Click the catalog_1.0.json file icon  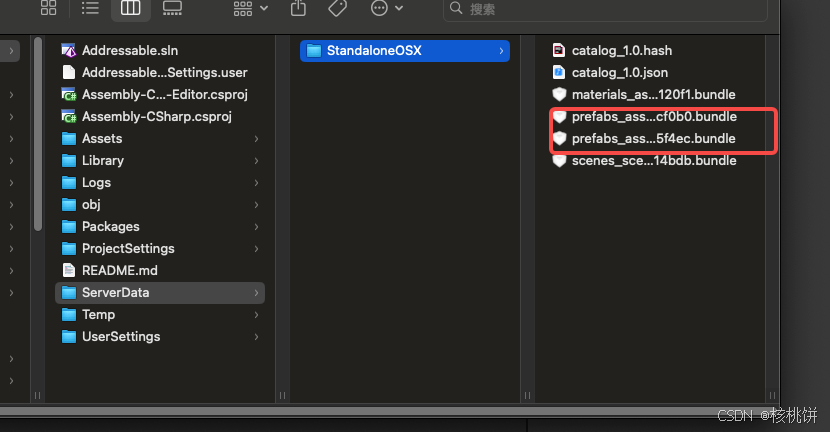[x=559, y=72]
